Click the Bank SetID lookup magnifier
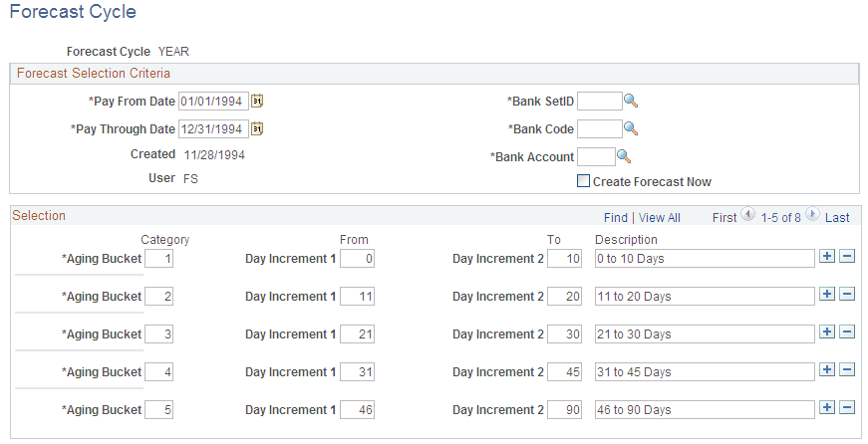Viewport: 868px width, 444px height. point(630,101)
